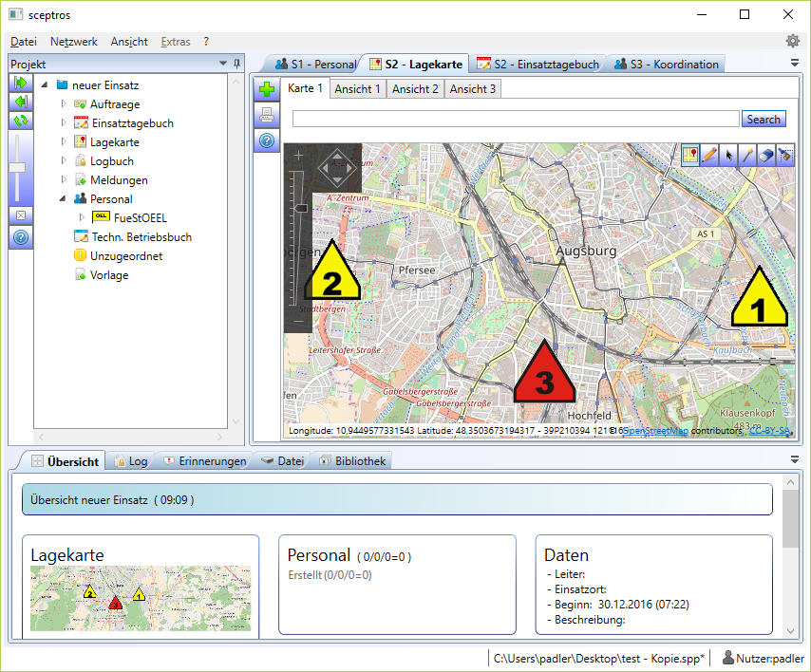Click yellow triangle marker 1 on map
Viewport: 811px width, 672px height.
coord(759,297)
